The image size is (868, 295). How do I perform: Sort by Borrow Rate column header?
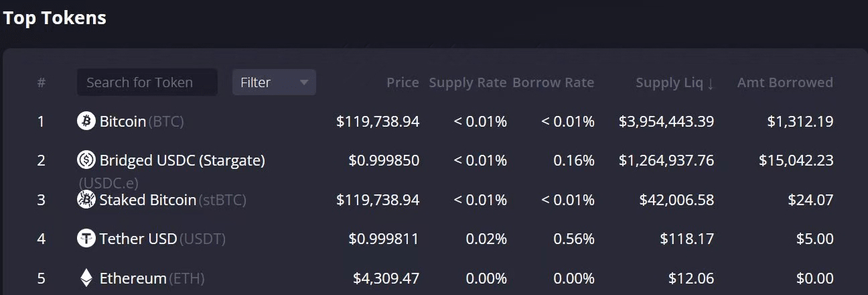pos(553,82)
